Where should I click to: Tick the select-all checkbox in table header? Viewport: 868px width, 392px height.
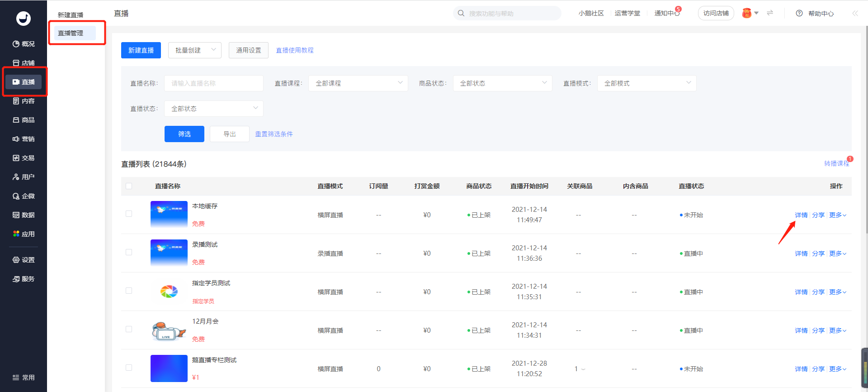pos(129,186)
